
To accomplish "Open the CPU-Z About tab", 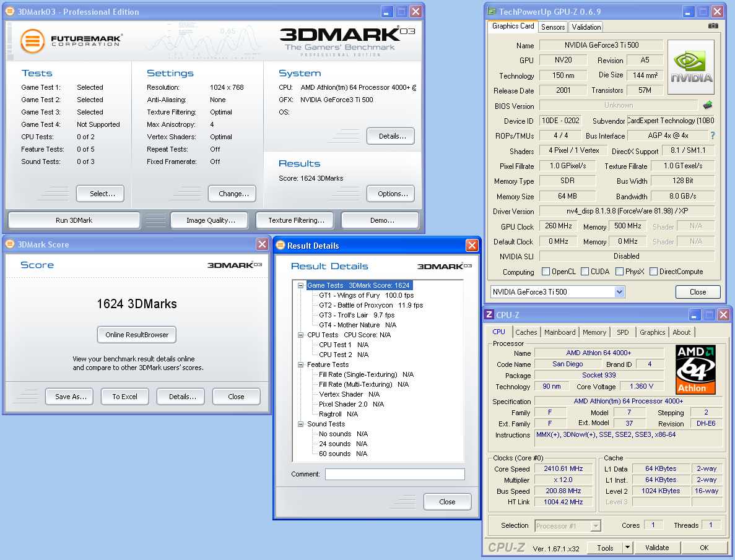I will coord(681,332).
